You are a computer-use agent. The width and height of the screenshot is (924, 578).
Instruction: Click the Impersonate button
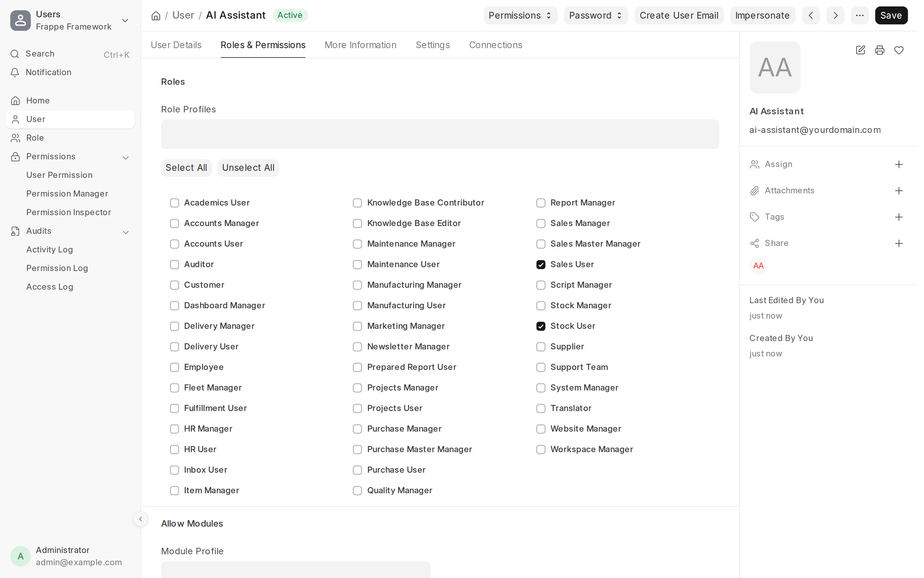pos(763,16)
